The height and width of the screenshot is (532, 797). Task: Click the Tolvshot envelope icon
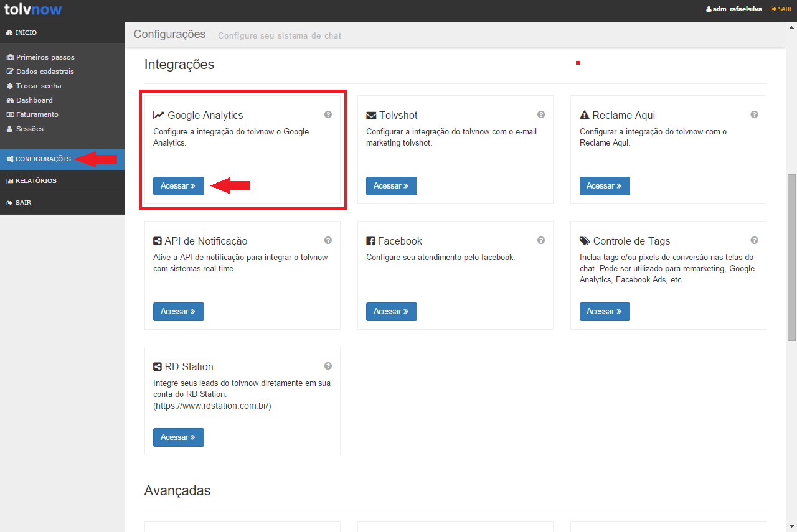[371, 116]
